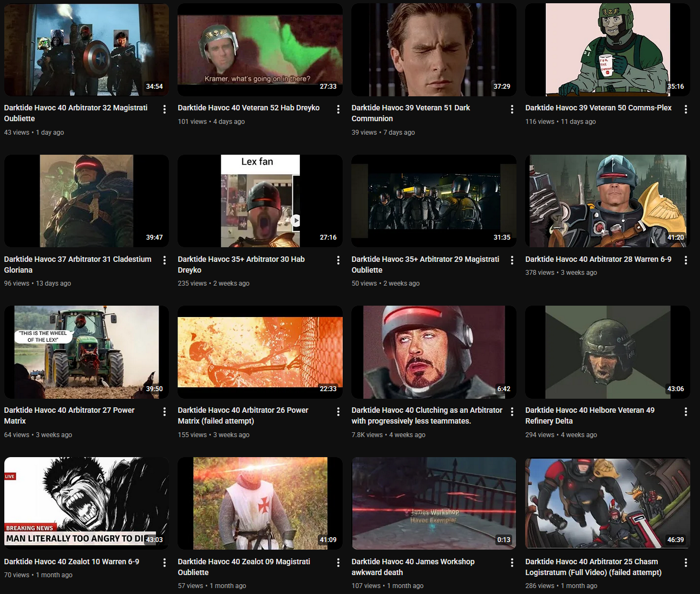Click title 'Havoc 40 Zealot 09 Magistrati Oubliette'
Viewport: 700px width, 594px height.
[244, 567]
